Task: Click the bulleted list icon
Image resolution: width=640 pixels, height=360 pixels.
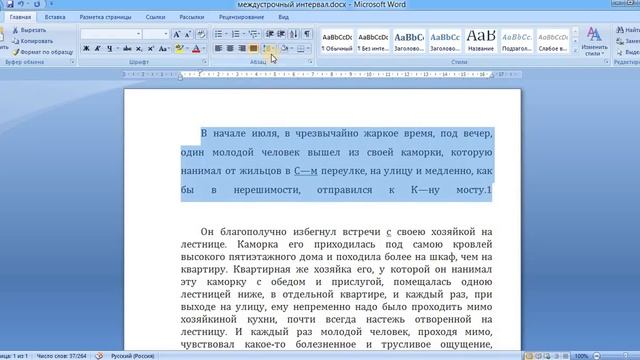Action: [219, 34]
